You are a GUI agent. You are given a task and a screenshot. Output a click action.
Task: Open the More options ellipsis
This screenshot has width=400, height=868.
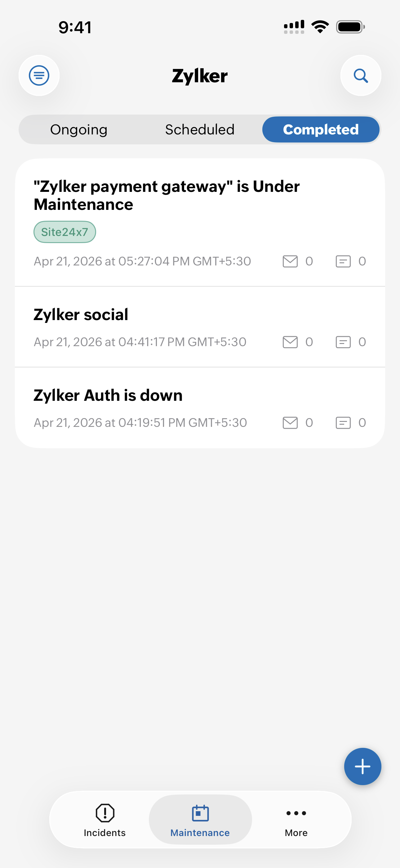[x=296, y=813]
